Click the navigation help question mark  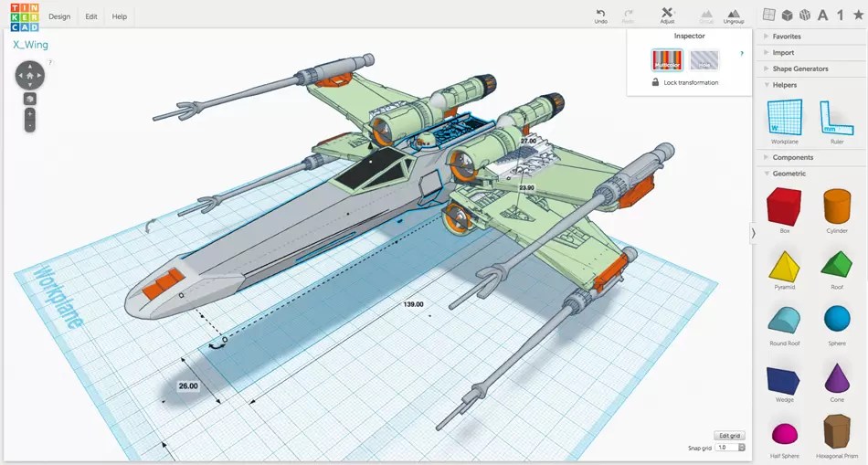point(50,62)
